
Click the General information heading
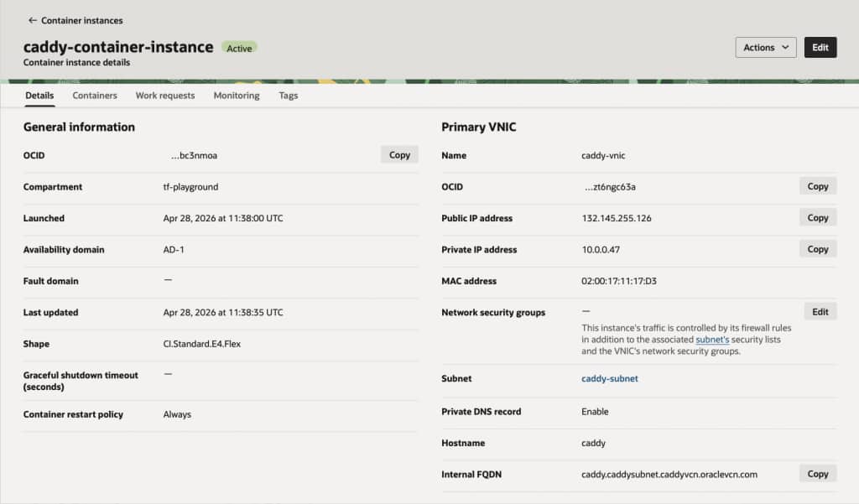[x=79, y=127]
